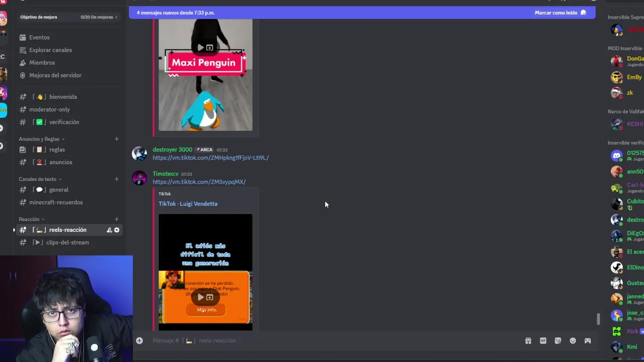This screenshot has height=362, width=644.
Task: Click the Maxi Penguin video thumbnail
Action: 205,75
